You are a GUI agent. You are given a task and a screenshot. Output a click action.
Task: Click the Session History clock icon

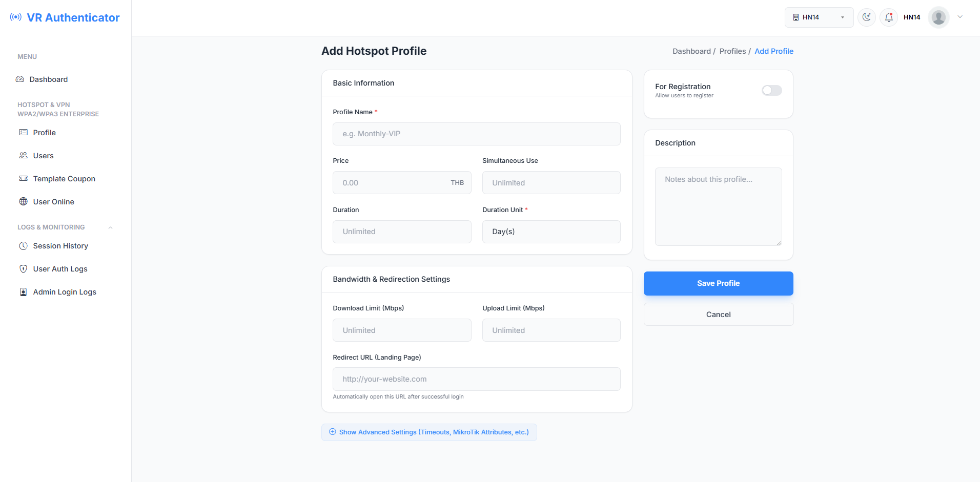tap(23, 246)
